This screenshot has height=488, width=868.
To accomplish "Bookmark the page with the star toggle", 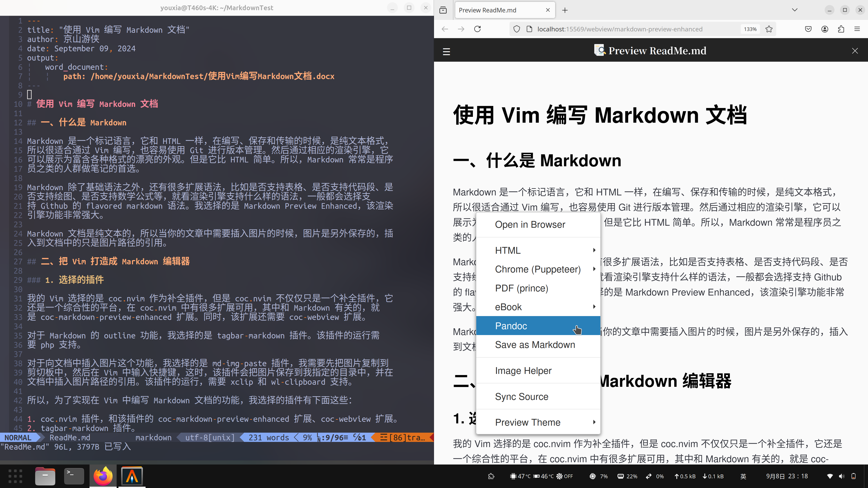I will tap(769, 29).
